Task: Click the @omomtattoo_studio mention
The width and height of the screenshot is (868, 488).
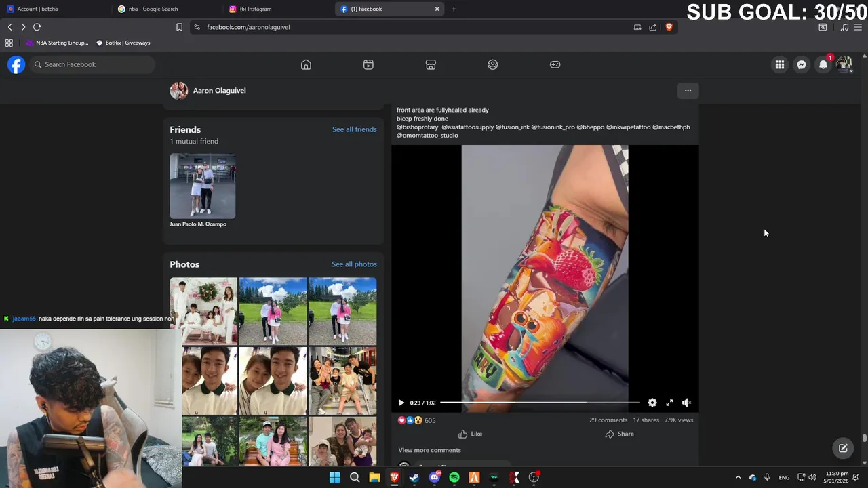Action: click(427, 136)
